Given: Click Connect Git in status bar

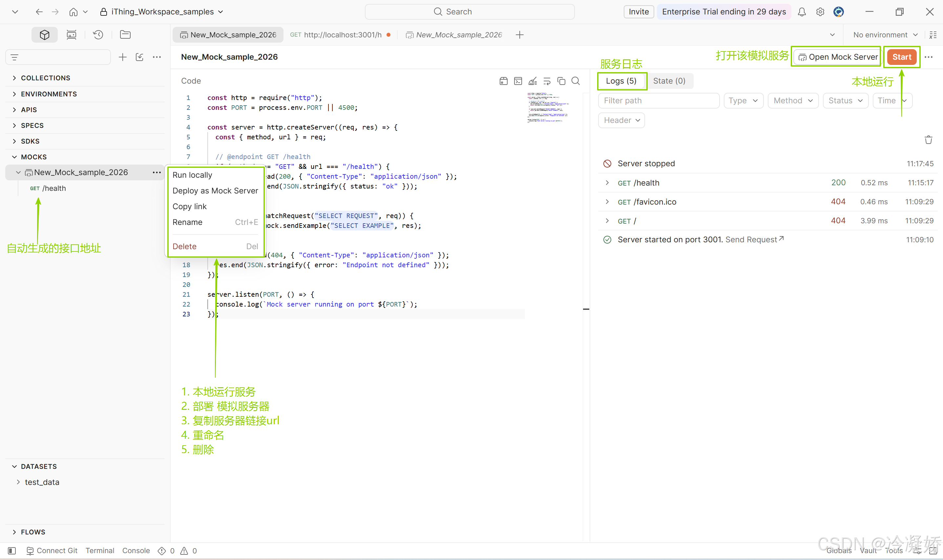Looking at the screenshot, I should tap(52, 551).
